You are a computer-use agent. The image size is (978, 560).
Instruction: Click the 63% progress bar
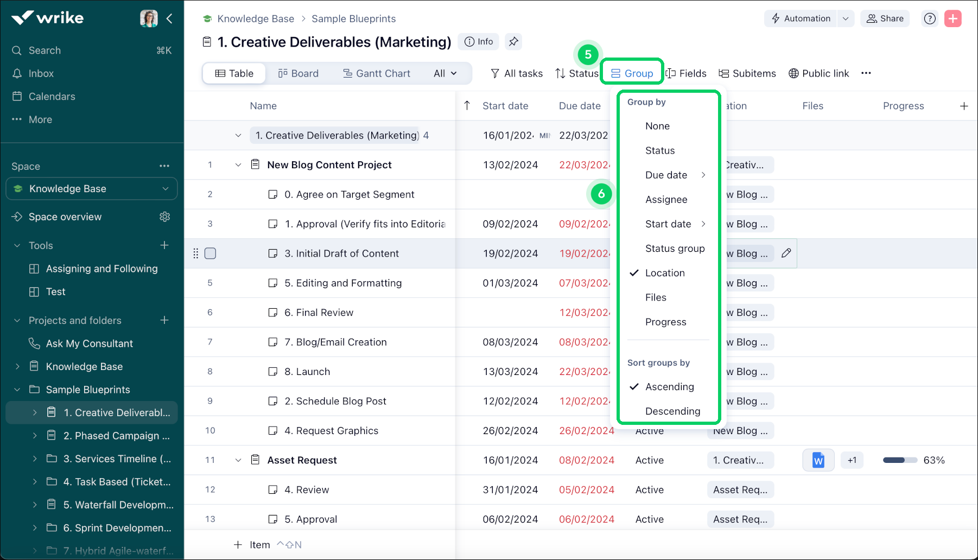(x=899, y=460)
